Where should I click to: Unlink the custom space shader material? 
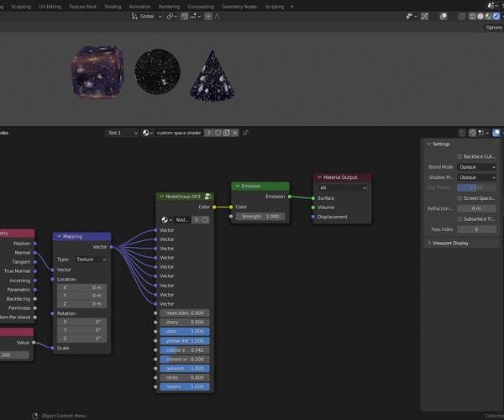(x=236, y=133)
